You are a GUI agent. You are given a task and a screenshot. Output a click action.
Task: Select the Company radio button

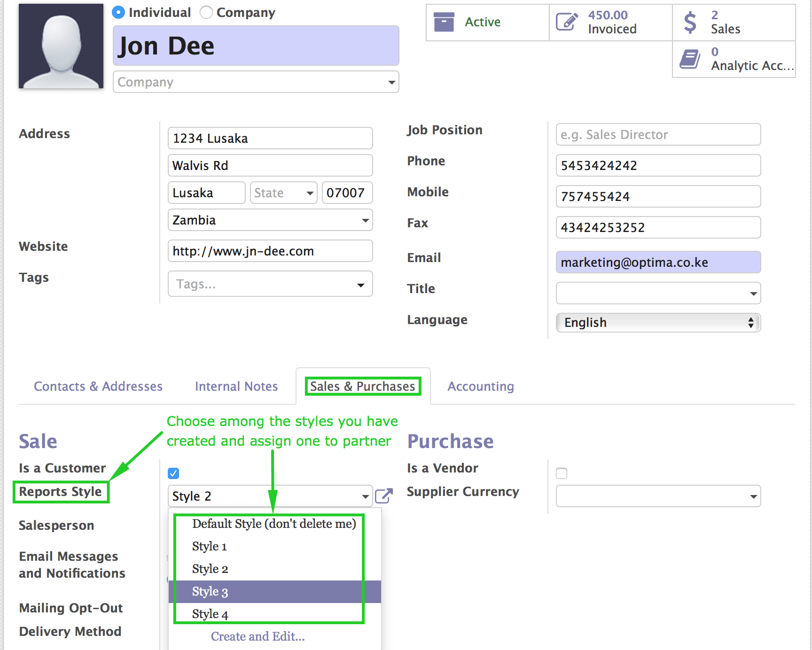(x=206, y=12)
